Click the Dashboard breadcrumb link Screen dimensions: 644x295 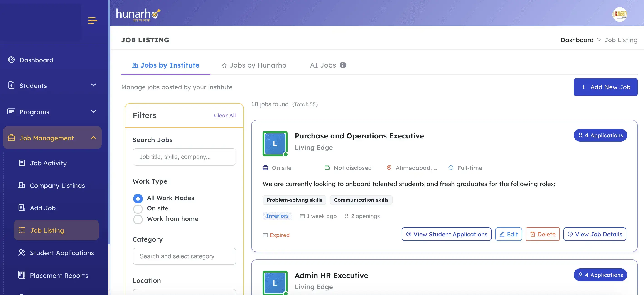tap(577, 40)
